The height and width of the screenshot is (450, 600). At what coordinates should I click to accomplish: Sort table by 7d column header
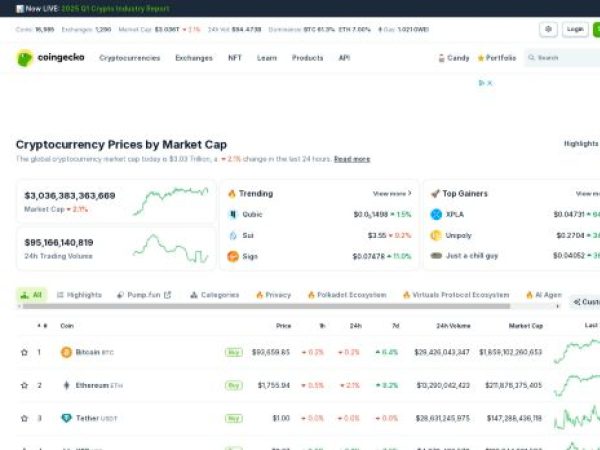tap(396, 326)
